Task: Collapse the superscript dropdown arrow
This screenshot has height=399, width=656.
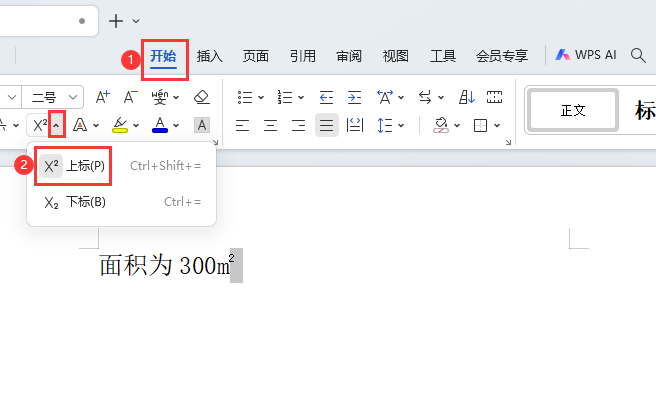Action: (56, 125)
